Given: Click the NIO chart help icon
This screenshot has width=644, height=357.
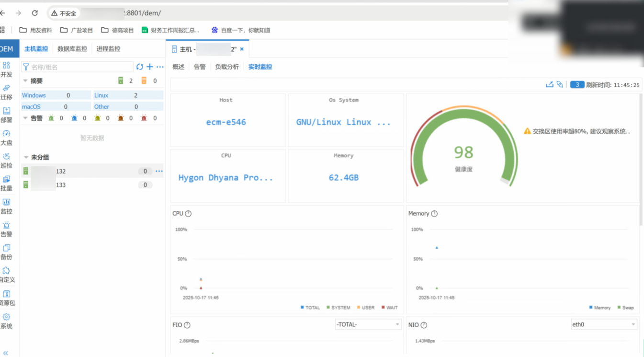Looking at the screenshot, I should point(424,325).
